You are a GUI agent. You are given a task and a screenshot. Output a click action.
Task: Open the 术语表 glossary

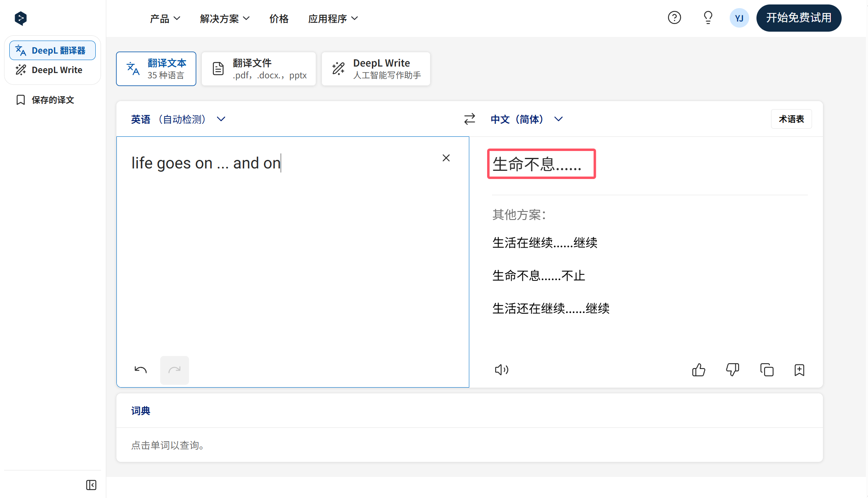791,119
